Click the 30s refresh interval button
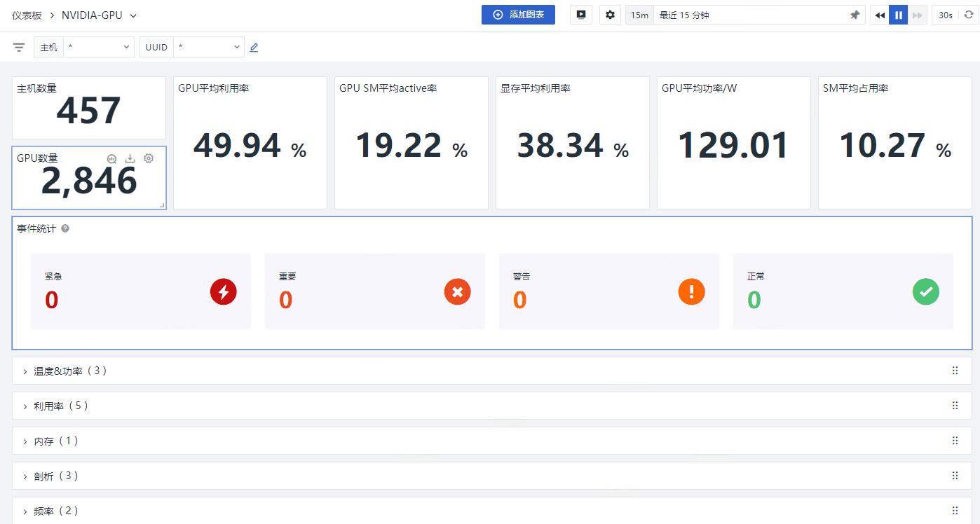 pos(946,15)
